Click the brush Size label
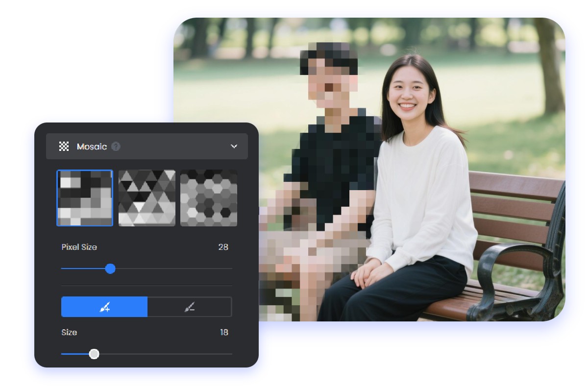 69,333
